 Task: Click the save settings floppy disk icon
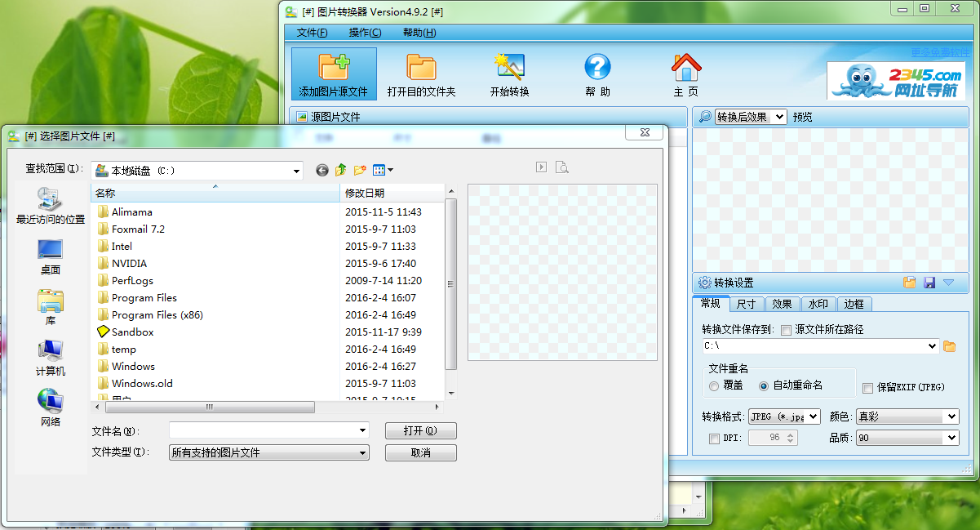929,283
